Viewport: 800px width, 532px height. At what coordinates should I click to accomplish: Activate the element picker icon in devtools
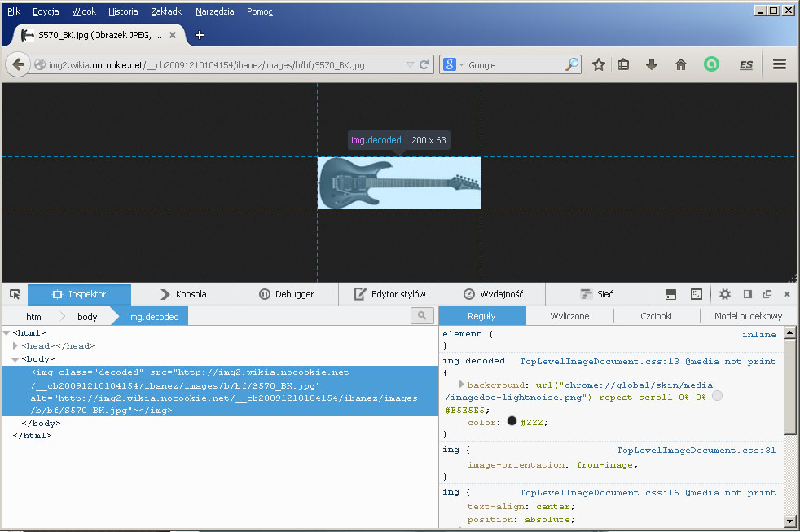[x=15, y=294]
